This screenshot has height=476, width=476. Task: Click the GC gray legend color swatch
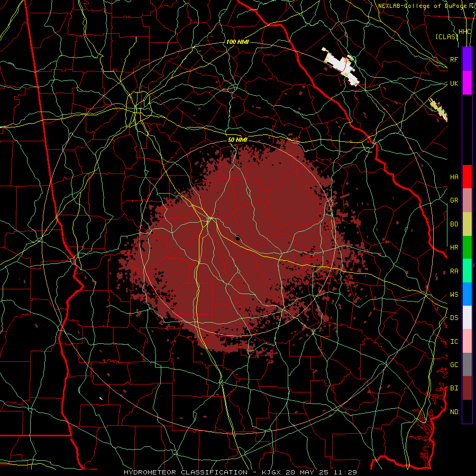[x=467, y=364]
